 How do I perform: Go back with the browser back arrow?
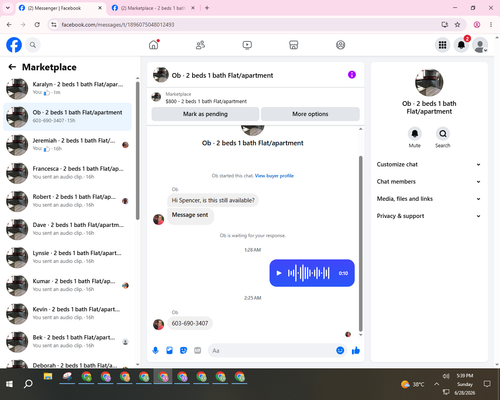pos(9,25)
